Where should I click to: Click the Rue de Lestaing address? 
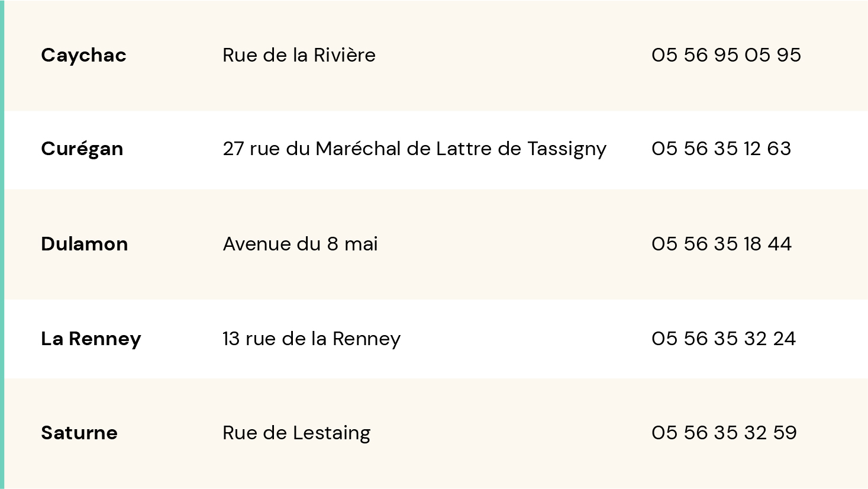(296, 433)
